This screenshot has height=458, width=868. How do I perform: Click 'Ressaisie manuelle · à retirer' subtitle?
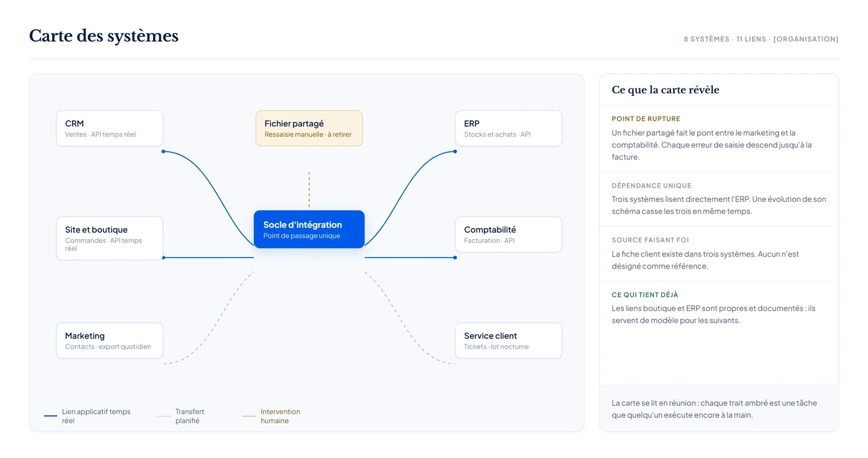(x=308, y=135)
